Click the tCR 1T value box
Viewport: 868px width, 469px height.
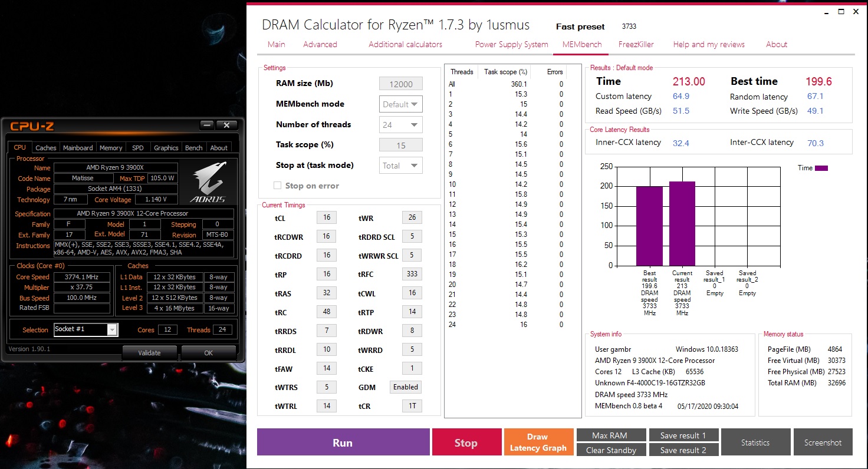(x=412, y=406)
